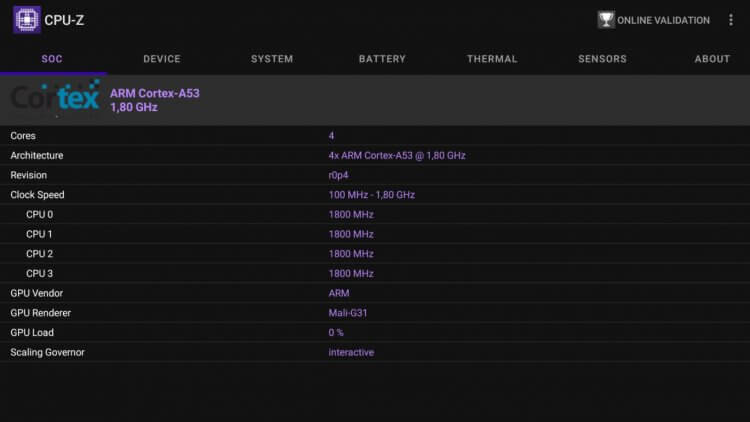Screen dimensions: 750x422
Task: Select the GPU Renderer label
Action: pyautogui.click(x=41, y=312)
